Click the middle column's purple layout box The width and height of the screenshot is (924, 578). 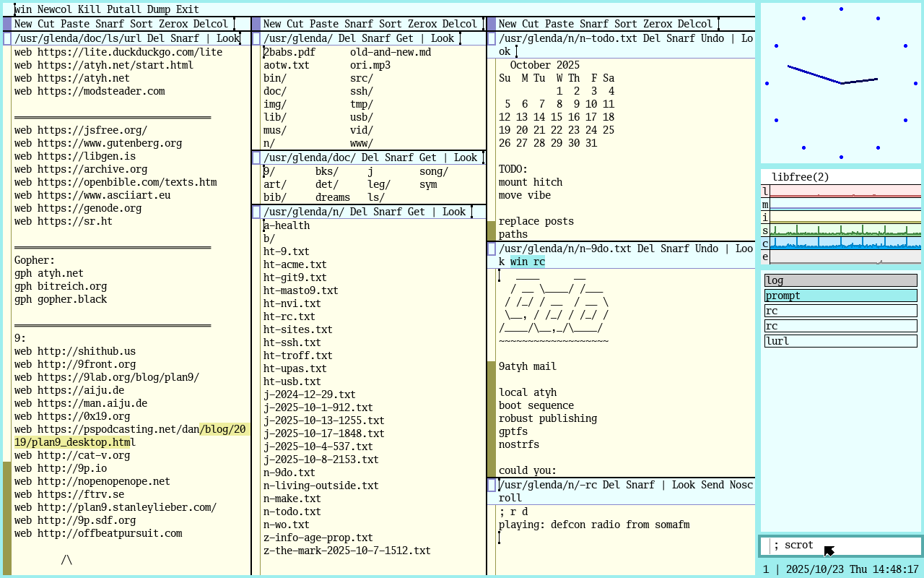click(256, 24)
